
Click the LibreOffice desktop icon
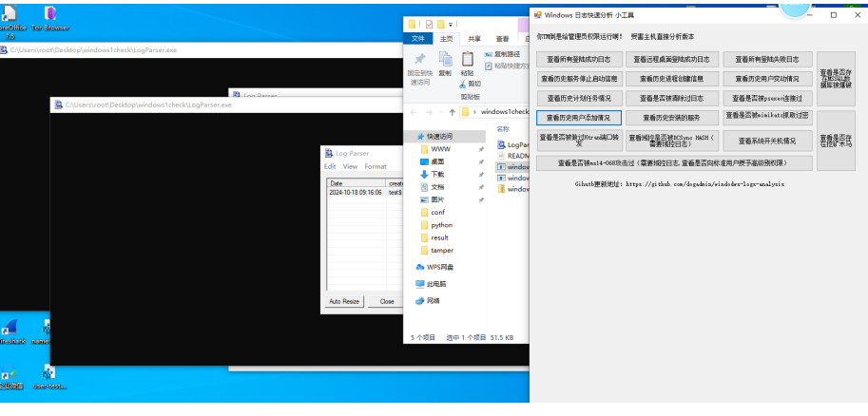[x=11, y=22]
